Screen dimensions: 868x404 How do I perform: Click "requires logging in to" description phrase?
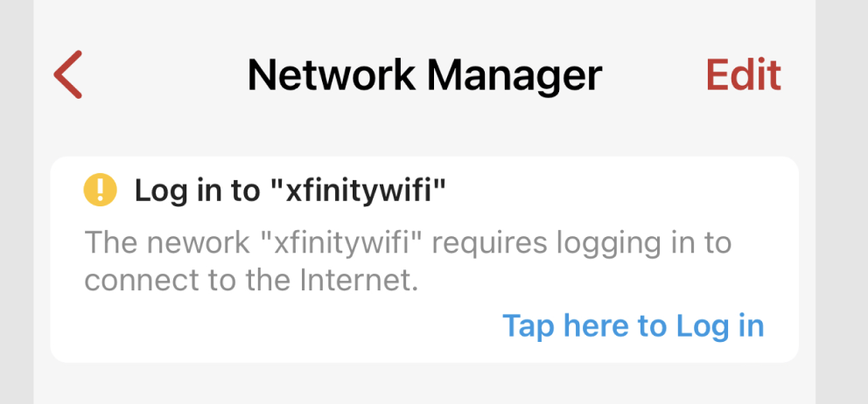[582, 244]
